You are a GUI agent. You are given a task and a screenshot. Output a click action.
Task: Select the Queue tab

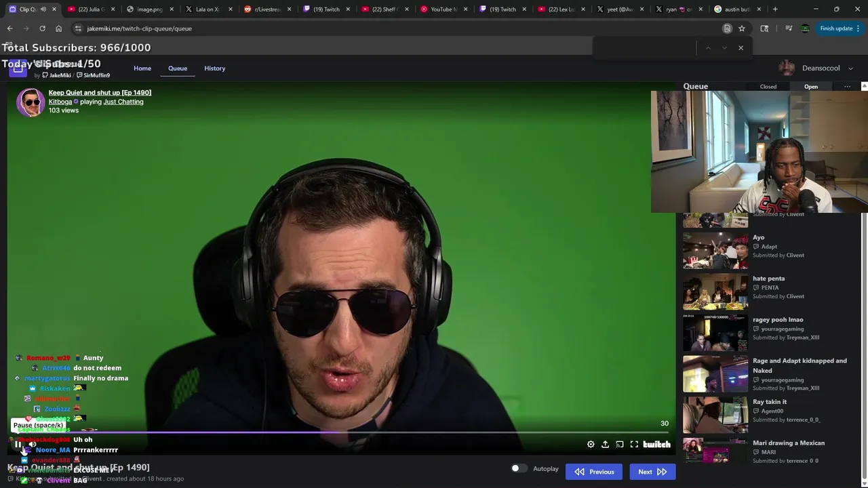click(x=178, y=68)
